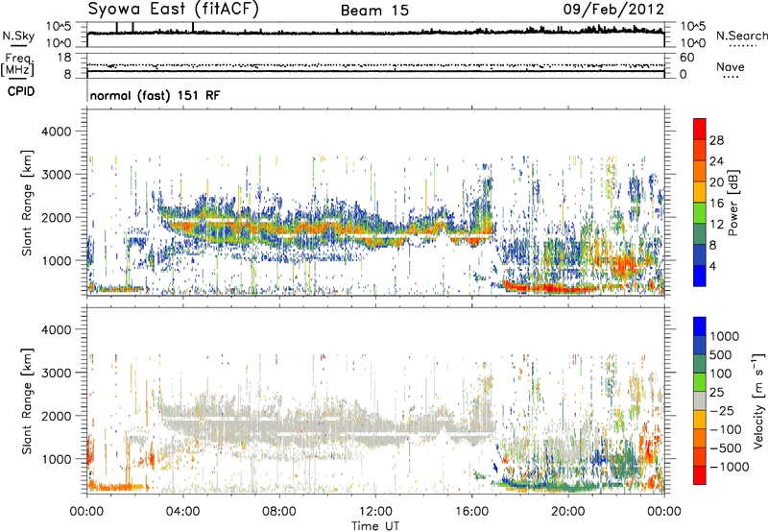This screenshot has width=768, height=532.
Task: Click the dotted line sample under "N.Search"
Action: coord(742,46)
